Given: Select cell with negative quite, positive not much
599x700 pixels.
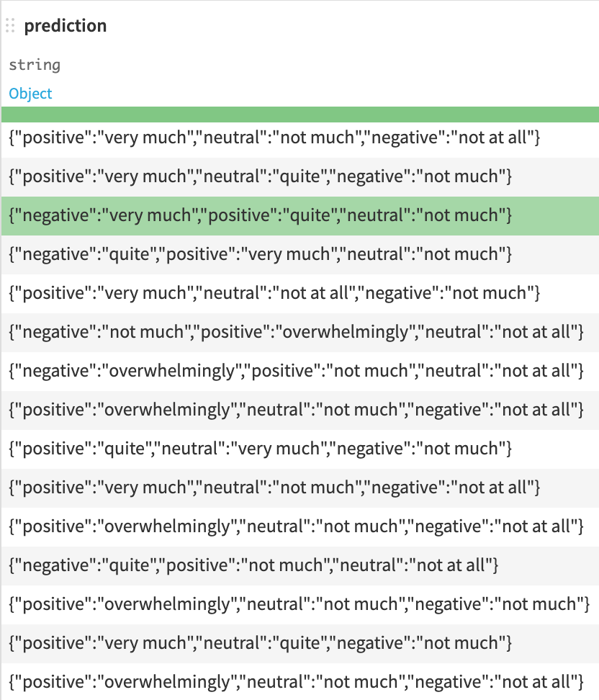Looking at the screenshot, I should click(253, 565).
